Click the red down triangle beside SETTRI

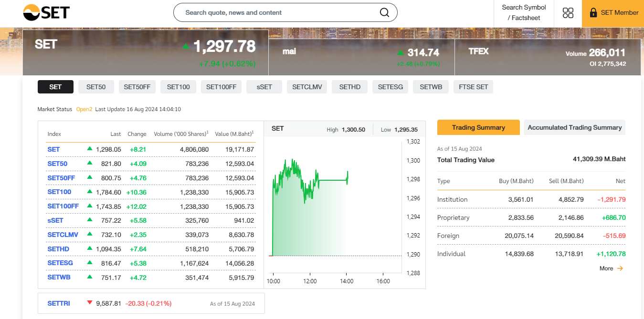tap(89, 303)
